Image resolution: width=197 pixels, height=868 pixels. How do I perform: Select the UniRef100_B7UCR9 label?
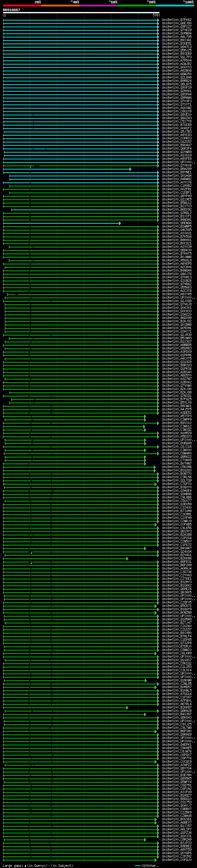(177, 125)
